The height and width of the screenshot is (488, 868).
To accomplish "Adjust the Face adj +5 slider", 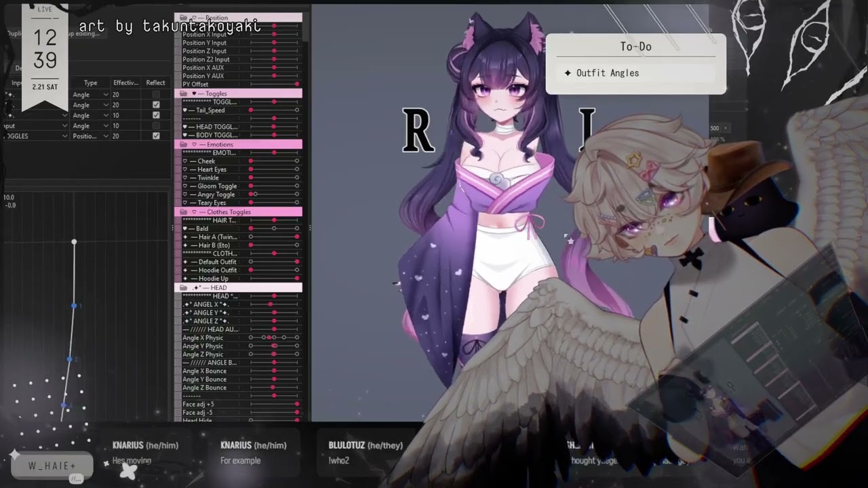I will 274,404.
